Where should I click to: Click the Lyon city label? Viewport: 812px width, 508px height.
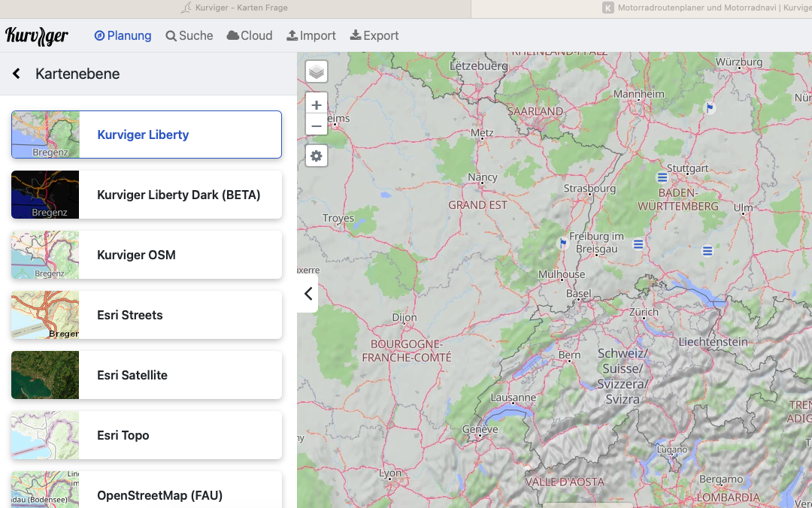tap(390, 473)
